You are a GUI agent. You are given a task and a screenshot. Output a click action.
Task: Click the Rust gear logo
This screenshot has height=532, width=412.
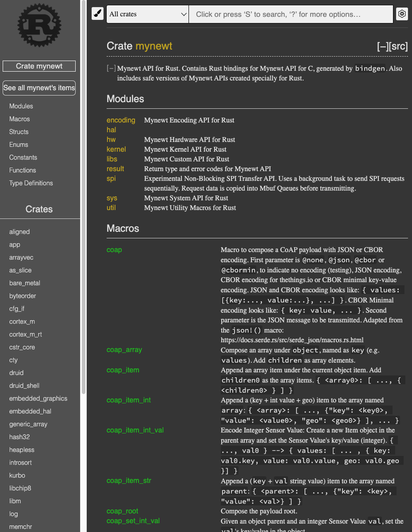click(39, 25)
